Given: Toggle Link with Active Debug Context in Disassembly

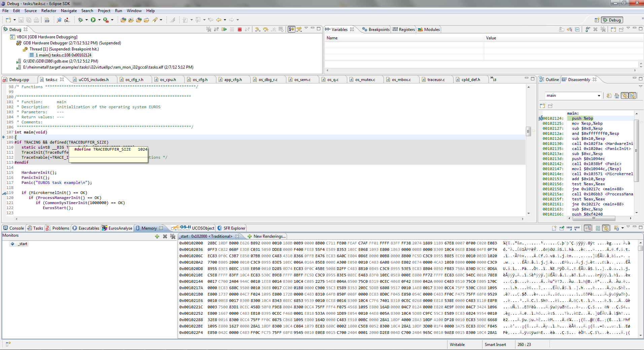Looking at the screenshot, I should tap(624, 96).
